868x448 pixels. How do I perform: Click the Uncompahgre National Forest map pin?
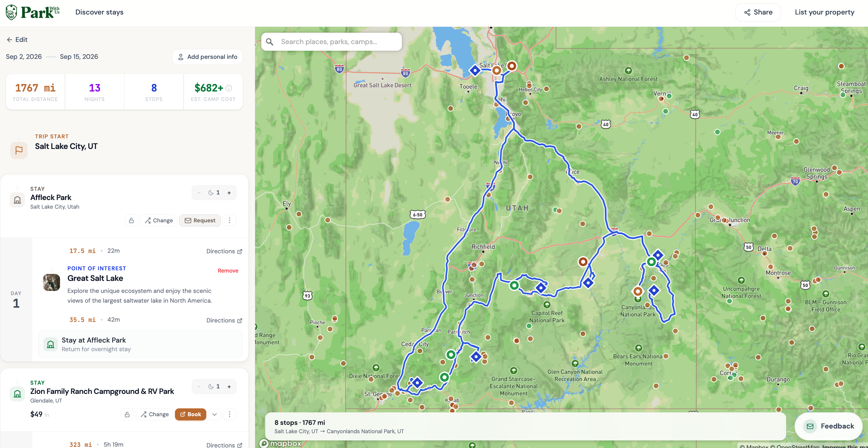tap(741, 280)
